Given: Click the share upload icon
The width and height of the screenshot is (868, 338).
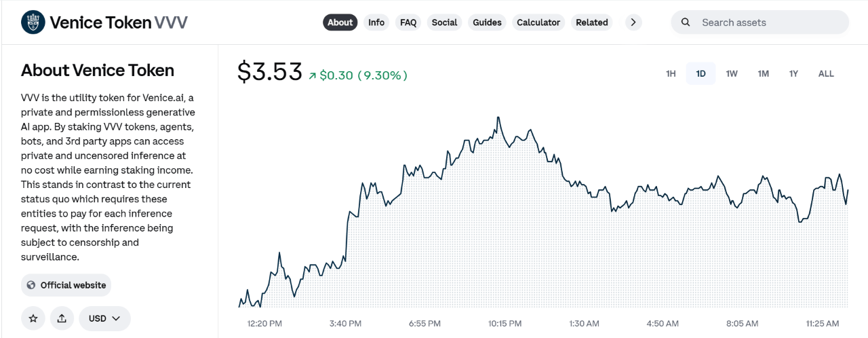Looking at the screenshot, I should (62, 318).
